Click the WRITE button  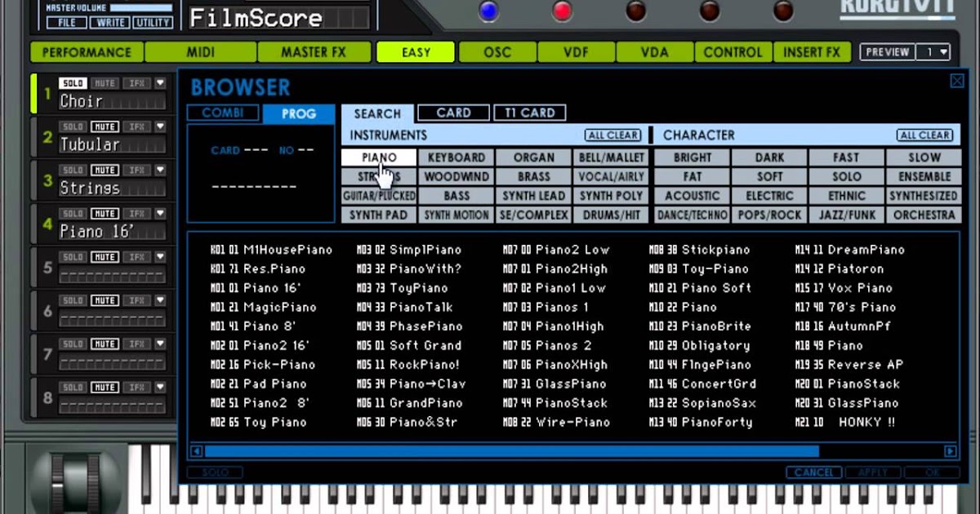pyautogui.click(x=110, y=23)
